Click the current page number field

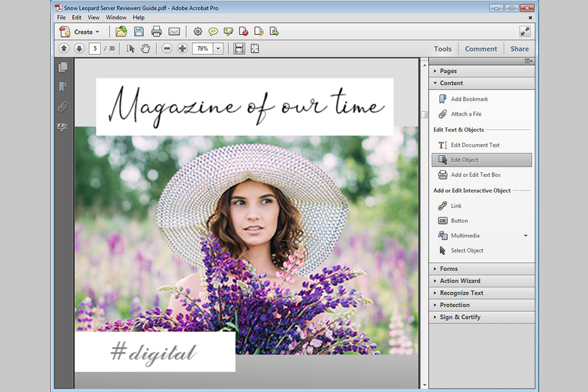(x=95, y=48)
